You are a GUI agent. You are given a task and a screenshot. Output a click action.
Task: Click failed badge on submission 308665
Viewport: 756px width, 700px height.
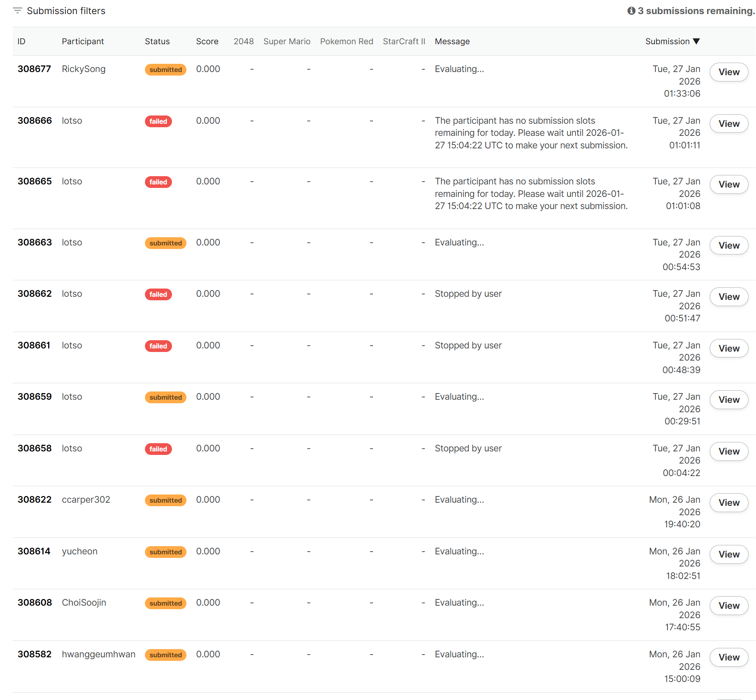(158, 182)
